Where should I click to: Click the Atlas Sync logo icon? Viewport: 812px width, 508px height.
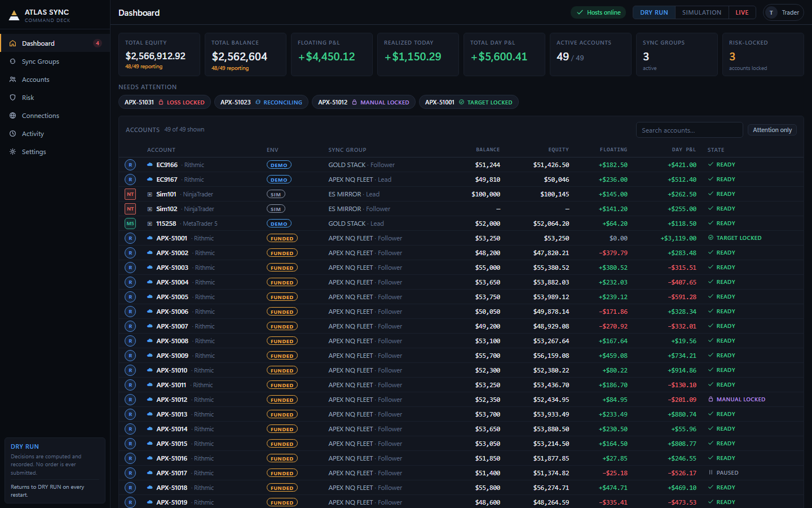14,15
